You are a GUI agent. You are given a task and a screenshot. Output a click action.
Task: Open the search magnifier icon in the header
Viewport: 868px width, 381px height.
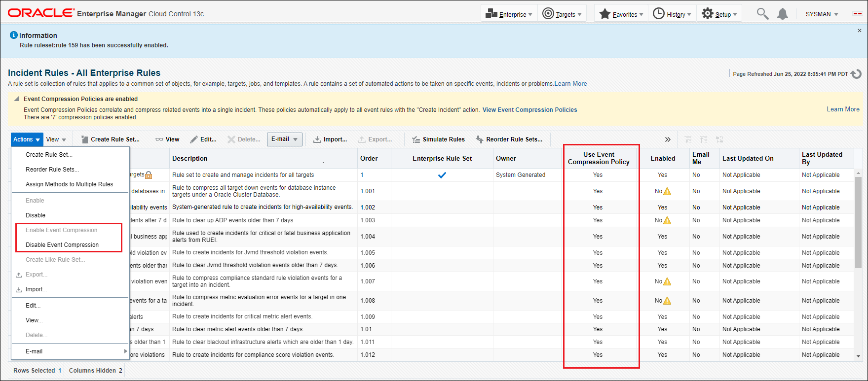point(762,14)
